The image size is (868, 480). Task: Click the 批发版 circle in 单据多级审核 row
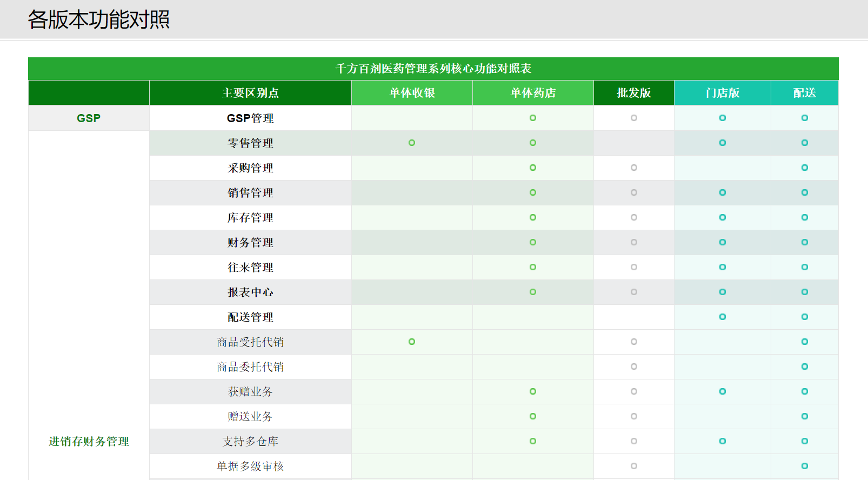pos(634,466)
